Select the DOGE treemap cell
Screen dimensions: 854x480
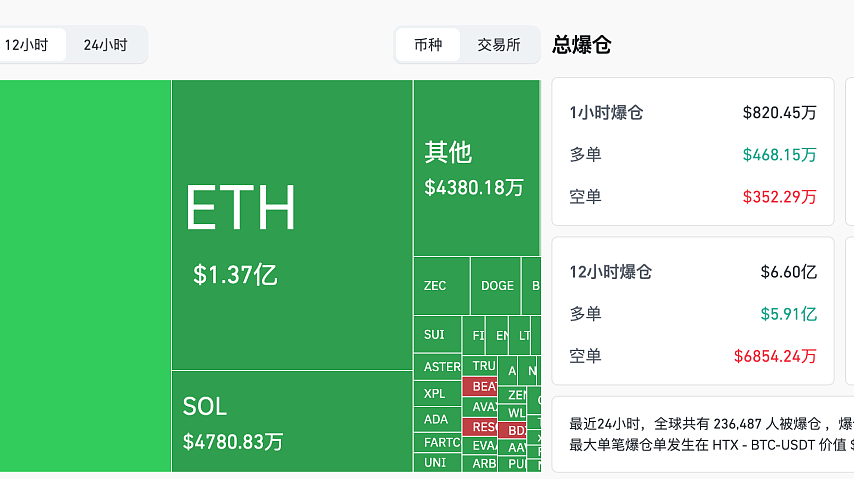click(x=496, y=286)
